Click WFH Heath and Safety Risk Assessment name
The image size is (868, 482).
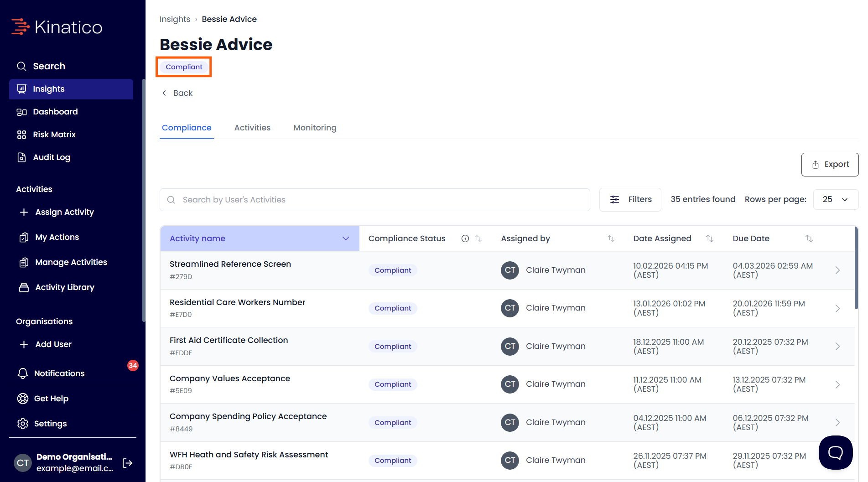[x=249, y=455]
